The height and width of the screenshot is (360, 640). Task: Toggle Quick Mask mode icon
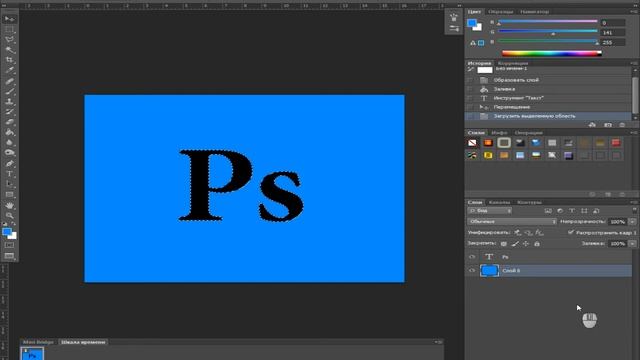tap(9, 245)
